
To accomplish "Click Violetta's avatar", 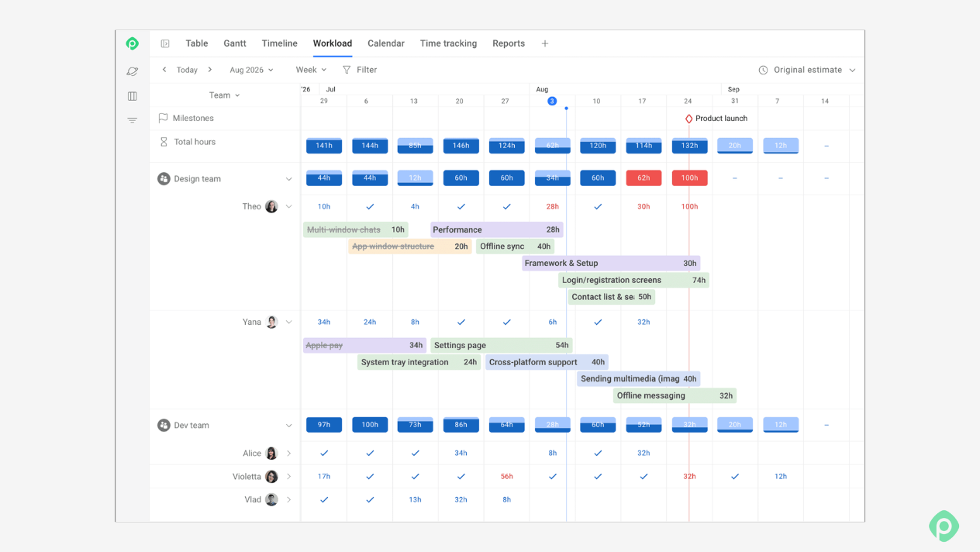I will tap(271, 476).
